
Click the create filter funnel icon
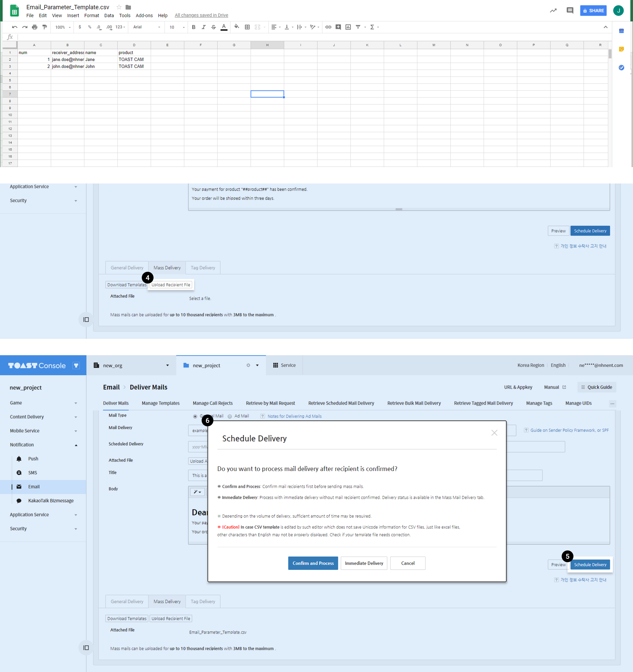click(x=358, y=27)
